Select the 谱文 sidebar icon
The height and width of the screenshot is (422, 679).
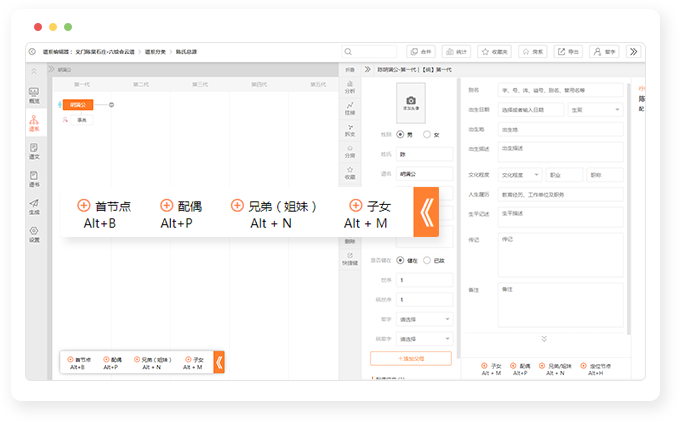[x=35, y=151]
